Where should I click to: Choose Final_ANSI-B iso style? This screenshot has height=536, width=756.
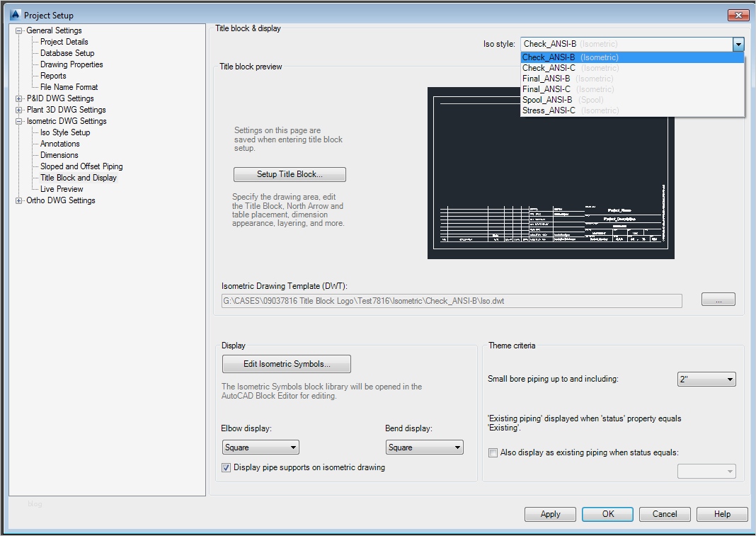(632, 79)
